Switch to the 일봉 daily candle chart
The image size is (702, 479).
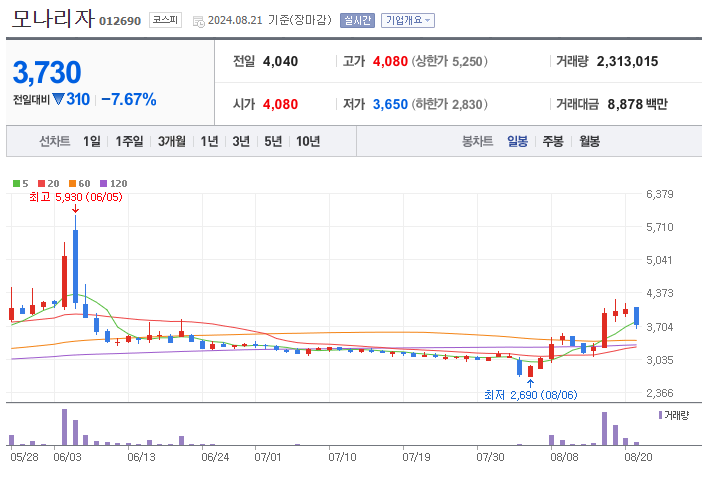[x=518, y=141]
